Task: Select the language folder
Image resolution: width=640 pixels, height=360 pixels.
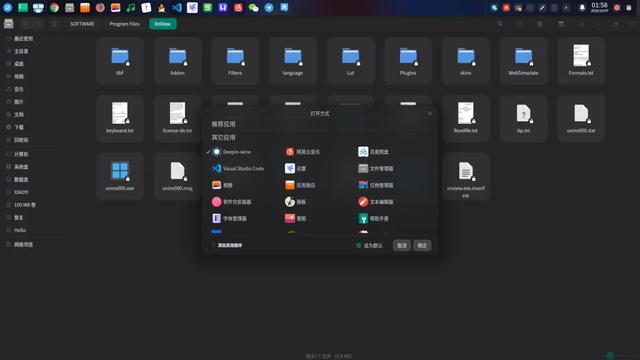Action: (293, 61)
